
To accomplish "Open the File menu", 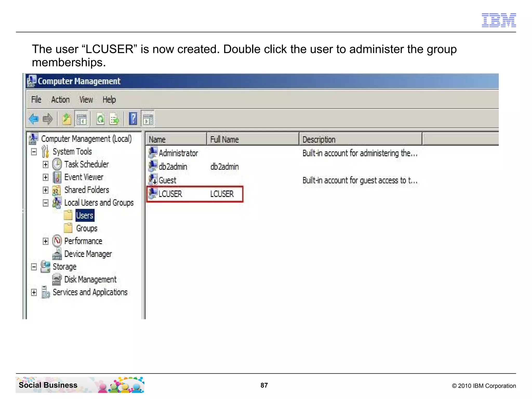I will (x=36, y=99).
